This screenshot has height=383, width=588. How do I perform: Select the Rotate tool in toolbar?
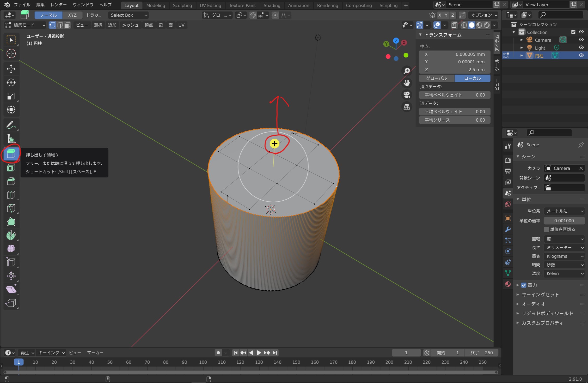click(x=11, y=82)
